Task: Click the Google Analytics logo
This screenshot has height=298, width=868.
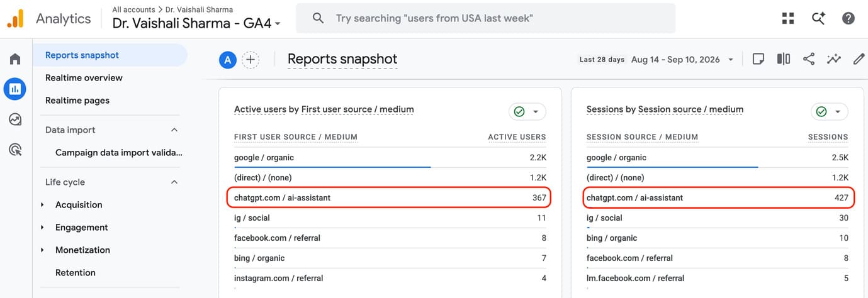Action: point(15,19)
